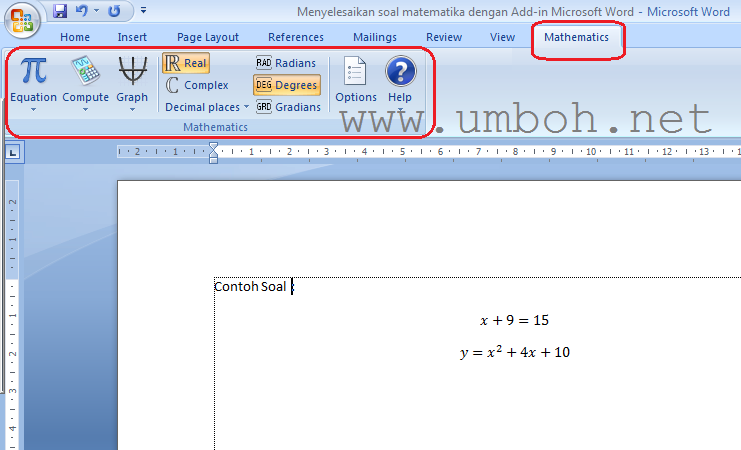This screenshot has height=450, width=741.
Task: Open the View tab
Action: coord(502,37)
